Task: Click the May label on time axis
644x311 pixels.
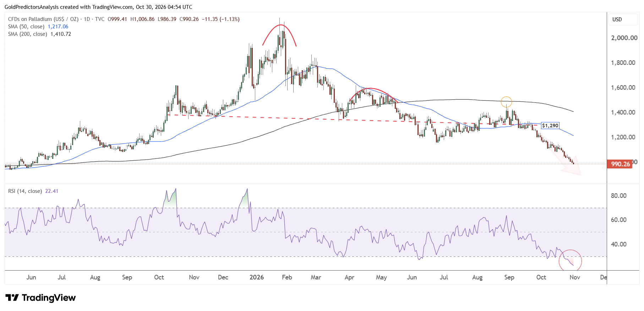Action: coord(381,277)
